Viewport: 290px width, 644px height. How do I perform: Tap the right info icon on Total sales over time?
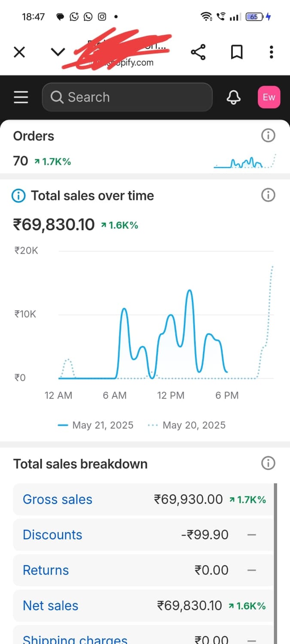(268, 195)
